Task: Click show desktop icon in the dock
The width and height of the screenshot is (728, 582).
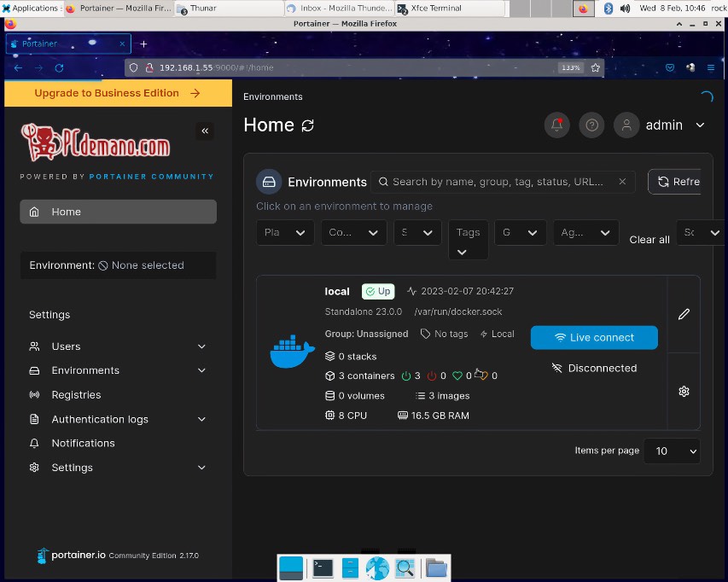Action: click(291, 568)
